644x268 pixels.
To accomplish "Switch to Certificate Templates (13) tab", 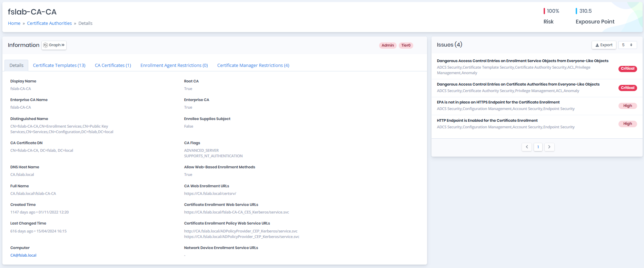I will (59, 65).
